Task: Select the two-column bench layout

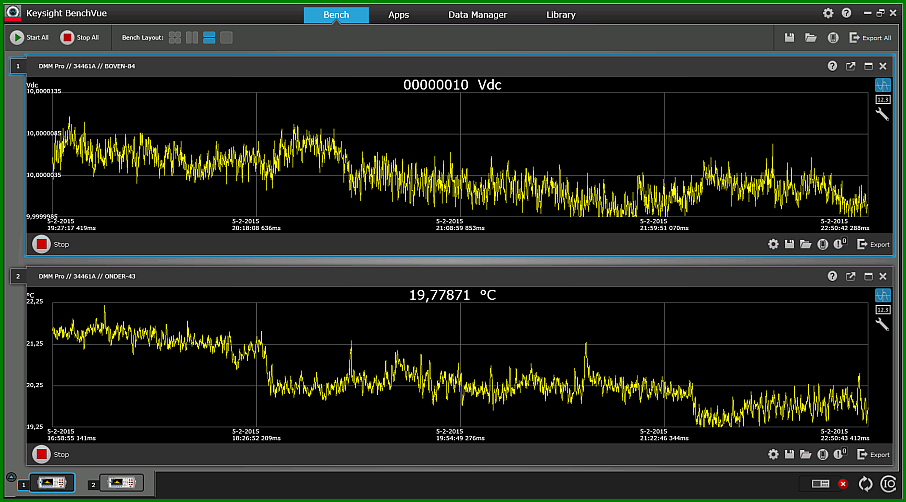Action: (x=192, y=38)
